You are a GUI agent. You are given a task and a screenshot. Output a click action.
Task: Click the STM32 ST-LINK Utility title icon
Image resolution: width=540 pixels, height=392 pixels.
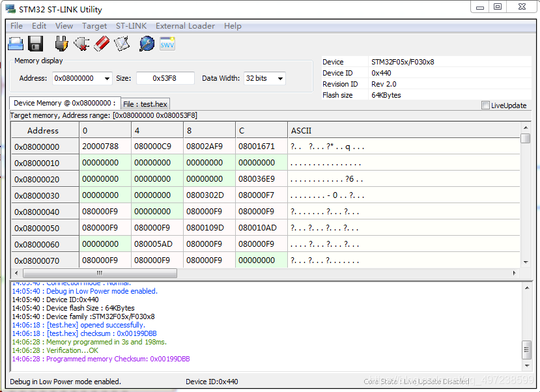pyautogui.click(x=10, y=9)
